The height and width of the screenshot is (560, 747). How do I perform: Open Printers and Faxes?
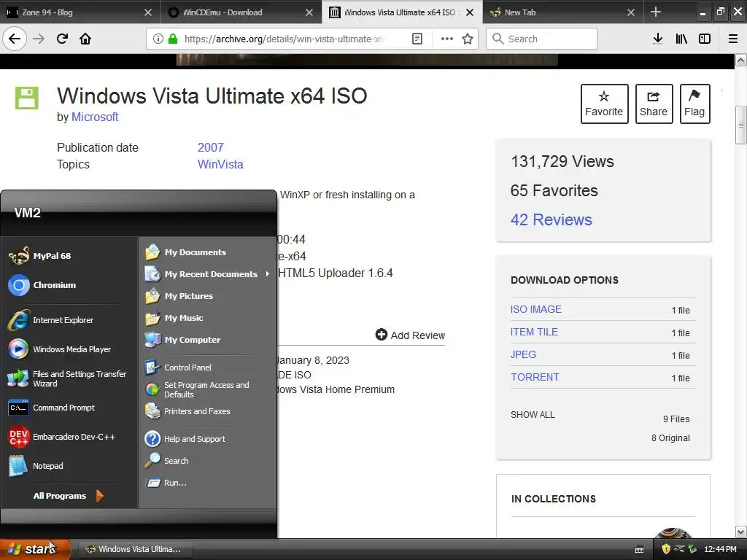point(187,411)
